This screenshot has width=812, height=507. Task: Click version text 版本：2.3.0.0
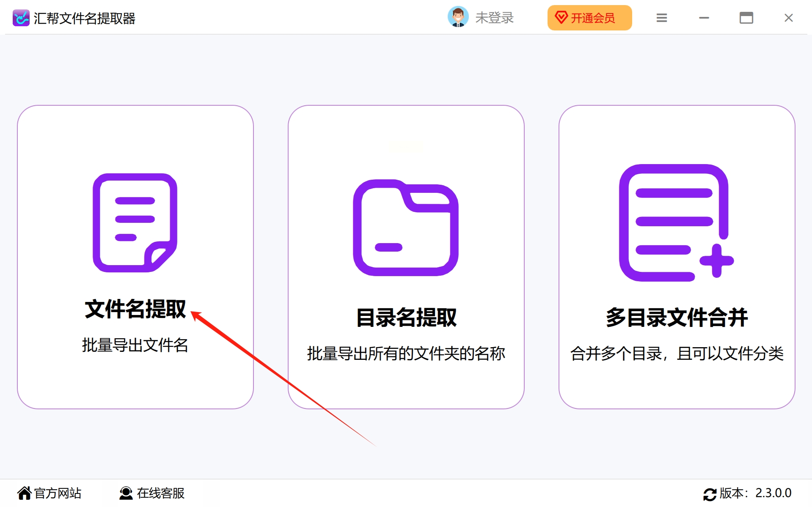pyautogui.click(x=755, y=493)
